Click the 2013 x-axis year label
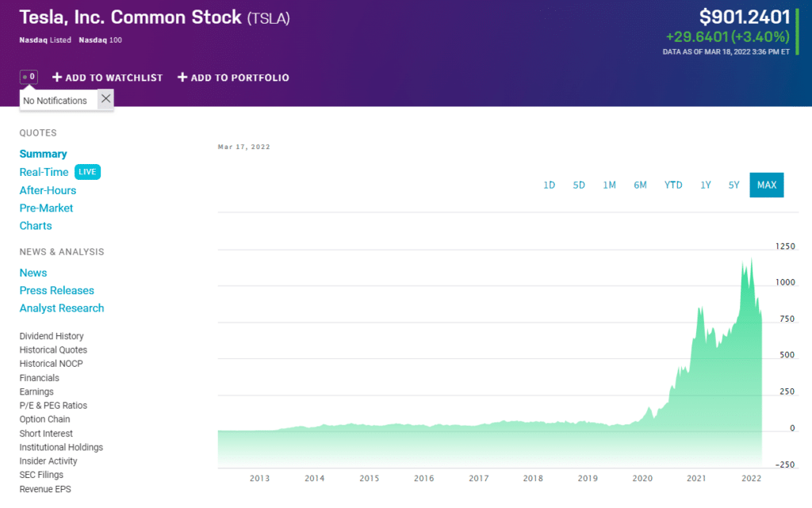Image resolution: width=812 pixels, height=508 pixels. point(259,479)
